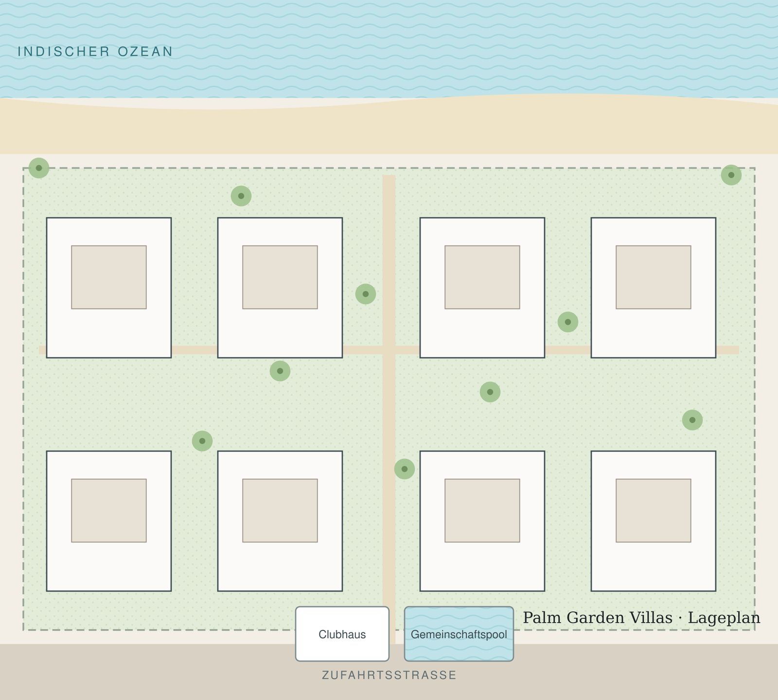Select the ocean-row villa plot nearest the right boundary
This screenshot has width=778, height=700.
(654, 288)
